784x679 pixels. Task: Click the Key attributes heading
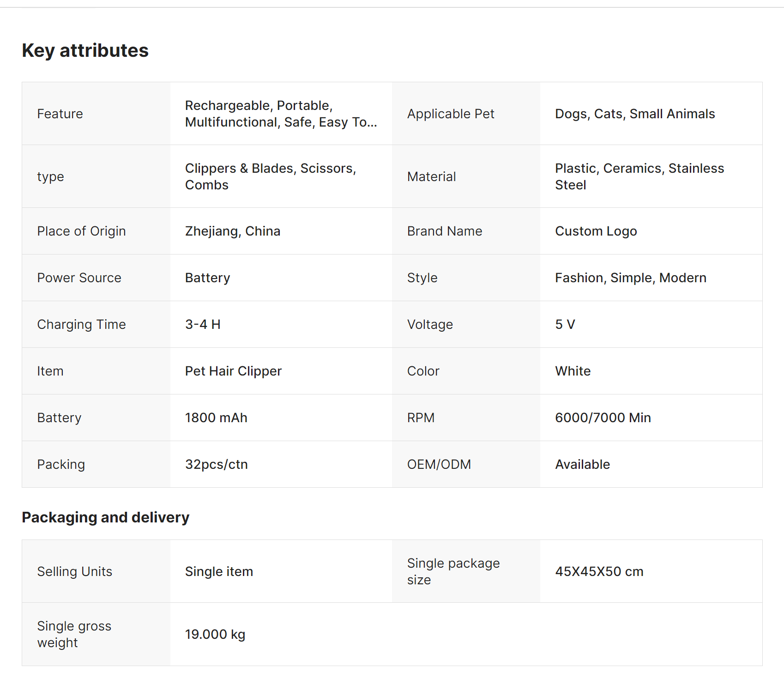(x=85, y=50)
